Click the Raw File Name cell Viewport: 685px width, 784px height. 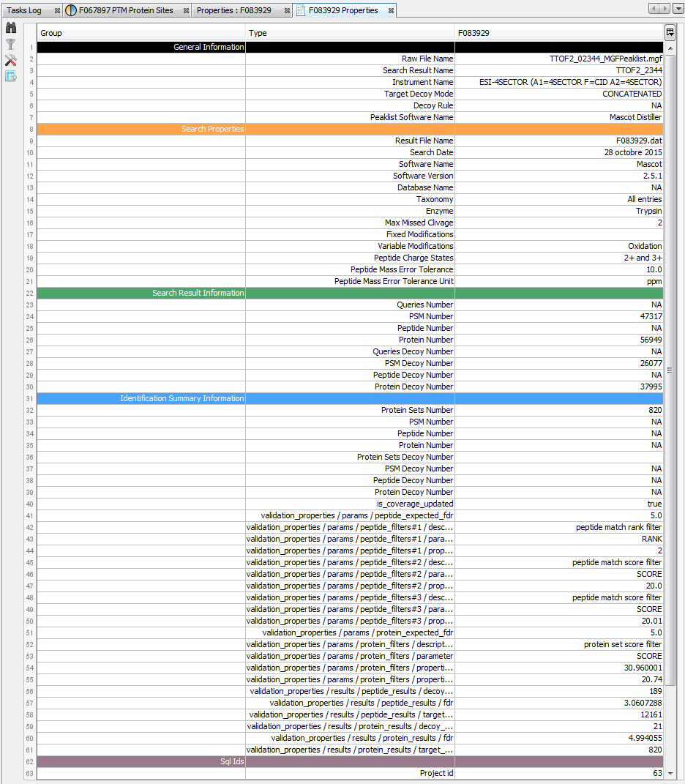pos(350,59)
